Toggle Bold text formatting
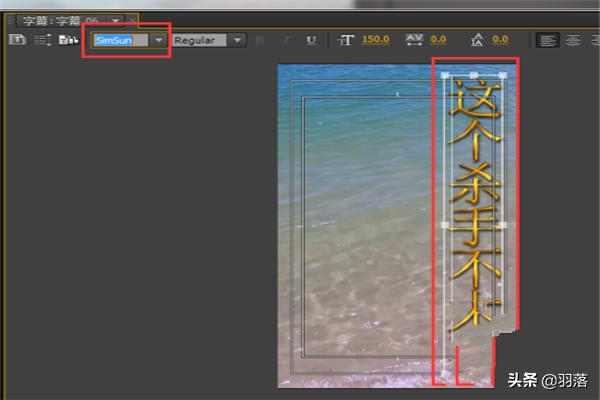600x400 pixels. pos(260,40)
